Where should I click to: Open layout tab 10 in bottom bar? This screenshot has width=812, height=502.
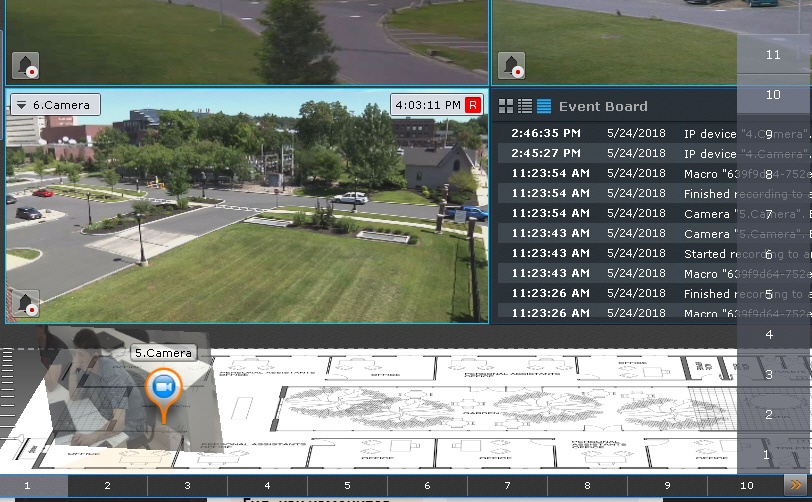[744, 485]
